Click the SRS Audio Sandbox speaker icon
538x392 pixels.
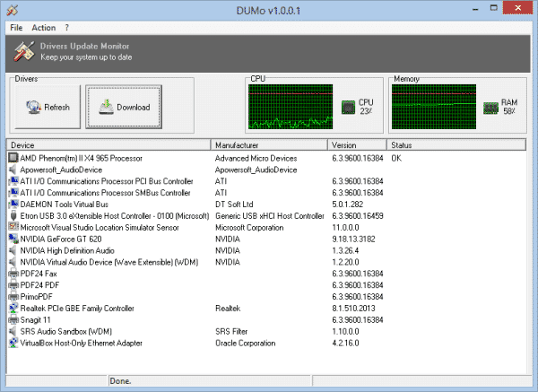(x=13, y=331)
